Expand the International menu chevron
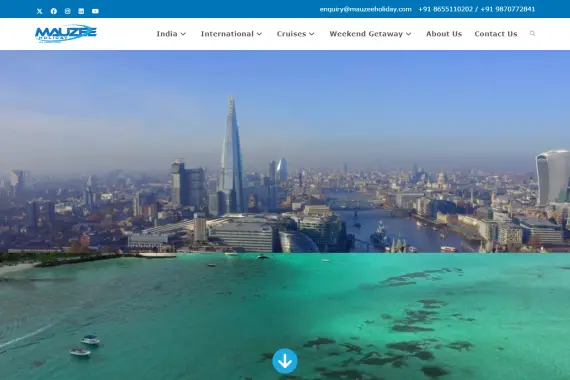The width and height of the screenshot is (570, 380). [259, 34]
